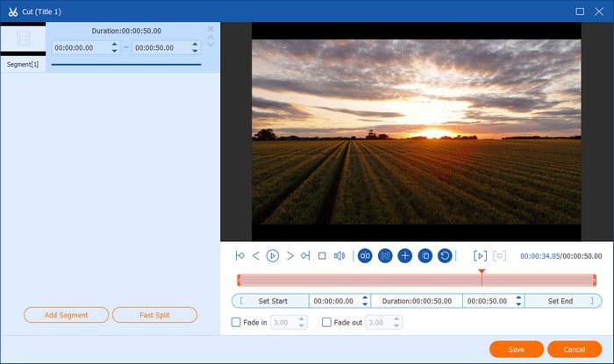Cancel the cut dialog

575,349
